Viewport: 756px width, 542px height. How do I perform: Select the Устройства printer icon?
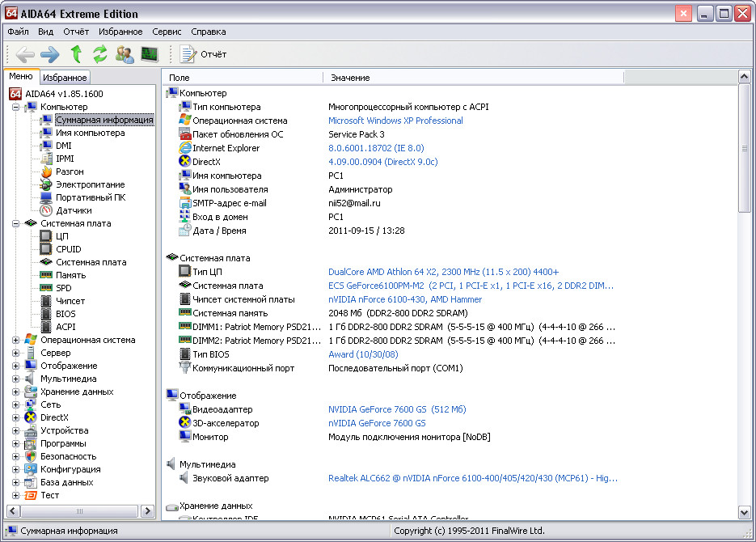click(31, 430)
